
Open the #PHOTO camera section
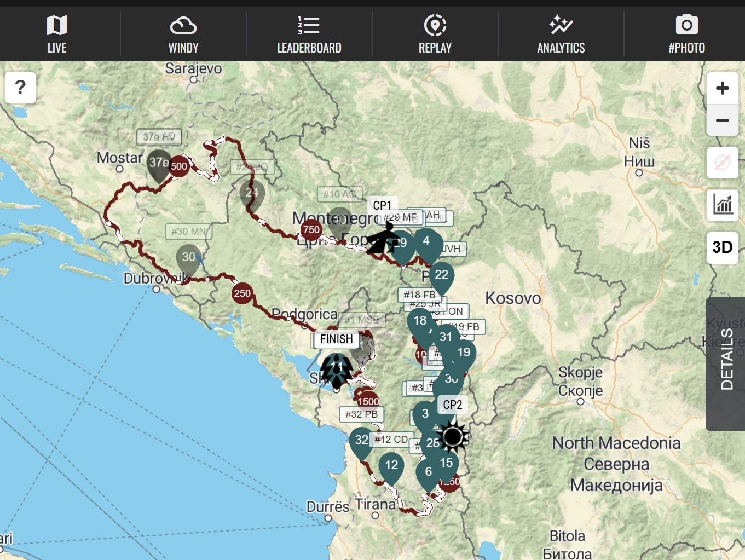tap(686, 34)
